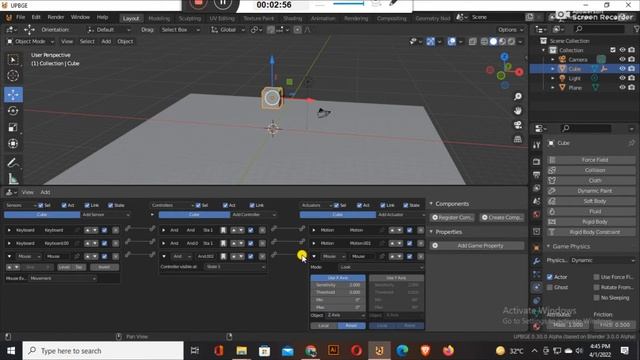Switch to the Modeling workspace tab

coord(159,18)
